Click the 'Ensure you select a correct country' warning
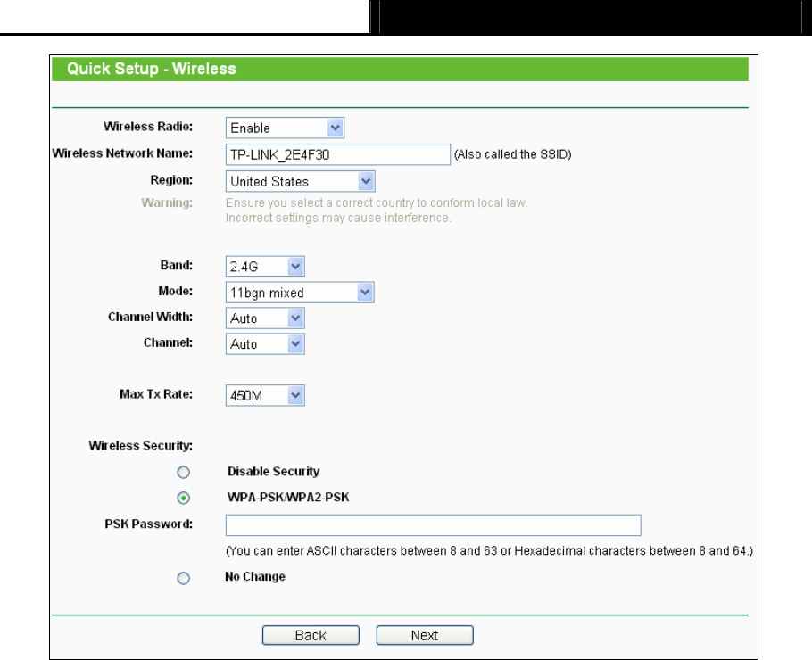The height and width of the screenshot is (660, 812). [377, 203]
